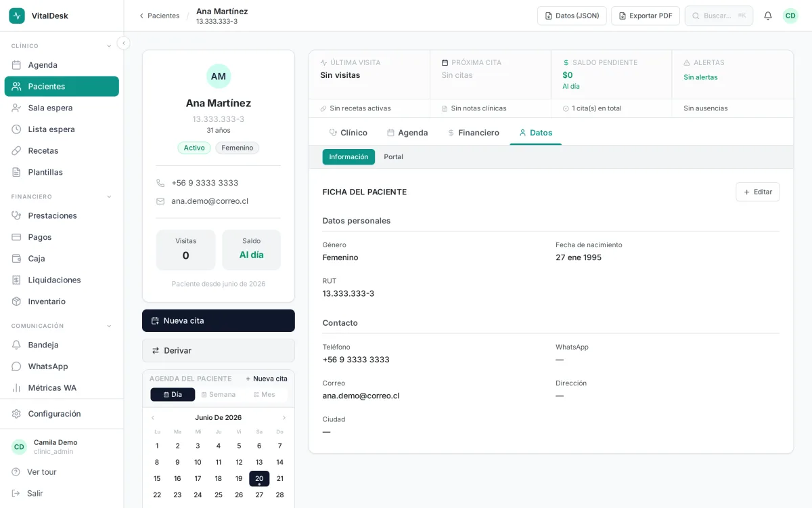The height and width of the screenshot is (508, 812).
Task: Select June 20 in the calendar
Action: coord(259,478)
